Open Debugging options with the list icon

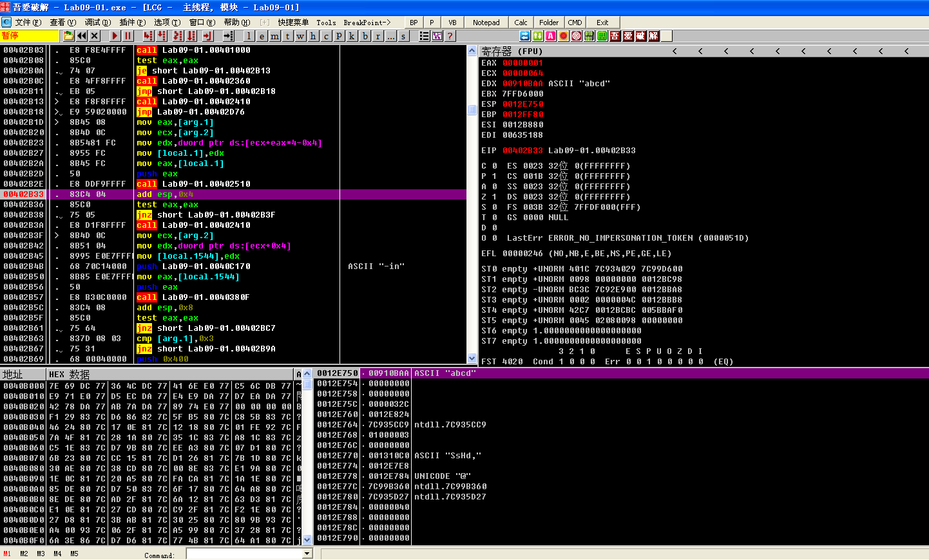424,36
